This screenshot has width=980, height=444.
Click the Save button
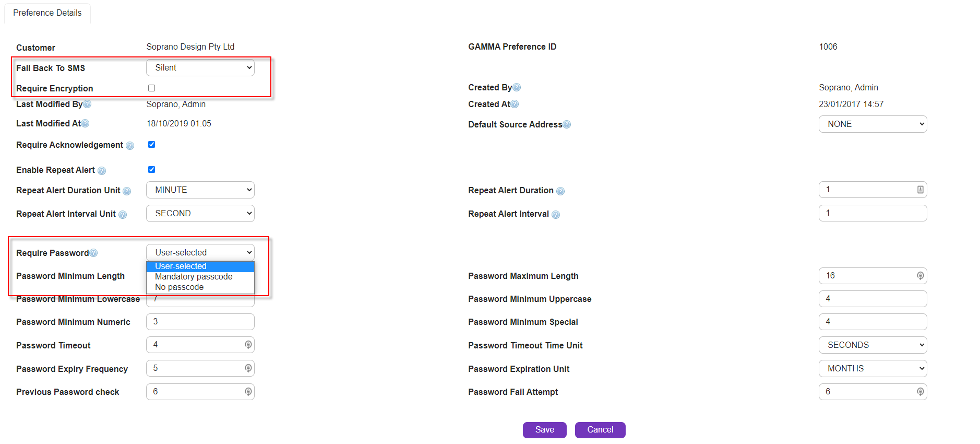[544, 430]
